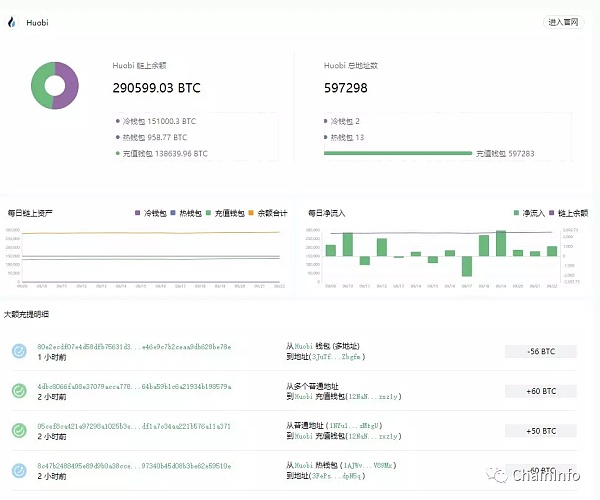Click the green status icon beside the +60 BTC transaction
The image size is (600, 500).
[x=19, y=391]
